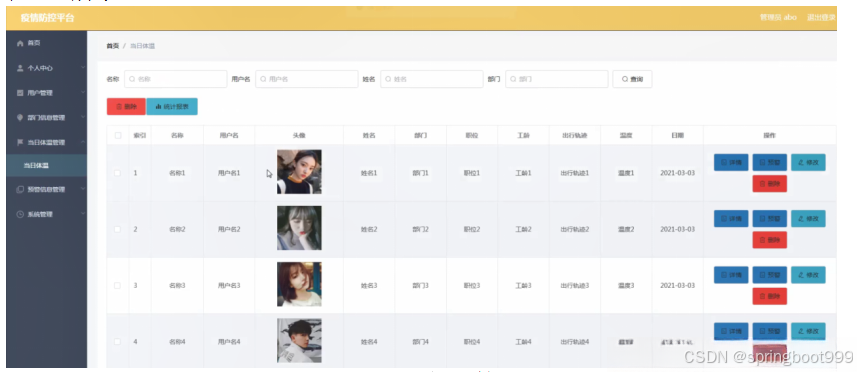
Task: Select the 用户名2 cell
Action: (x=229, y=229)
